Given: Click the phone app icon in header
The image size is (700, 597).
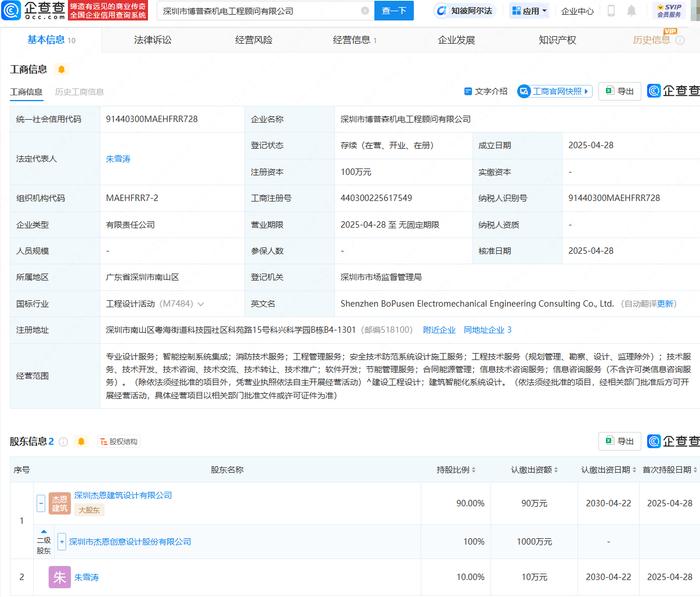Looking at the screenshot, I should tap(611, 10).
